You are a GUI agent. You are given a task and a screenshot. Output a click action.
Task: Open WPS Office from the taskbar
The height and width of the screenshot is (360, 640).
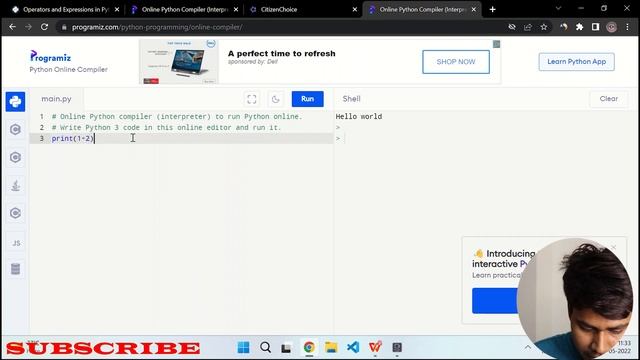click(375, 347)
